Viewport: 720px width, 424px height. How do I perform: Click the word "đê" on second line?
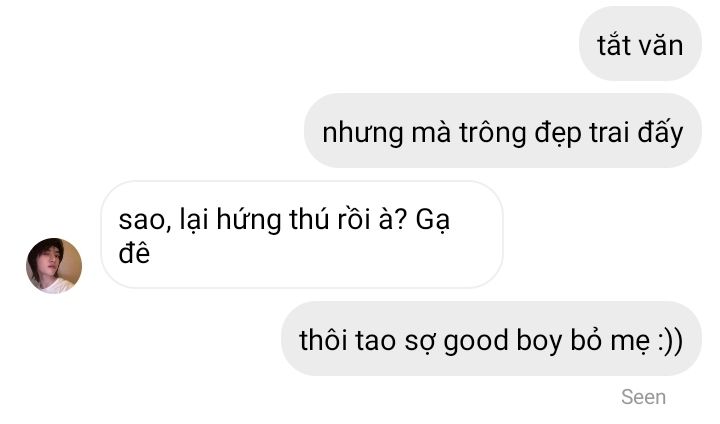tap(134, 252)
